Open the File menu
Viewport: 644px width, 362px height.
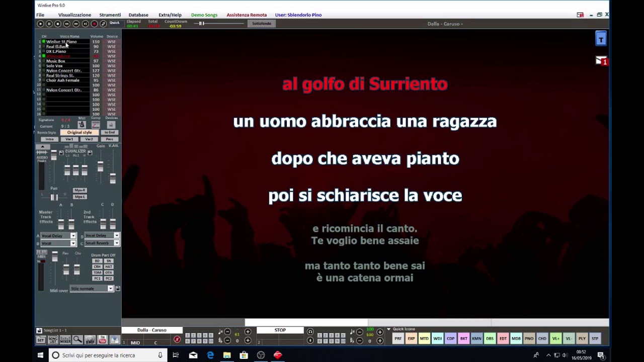[x=40, y=15]
